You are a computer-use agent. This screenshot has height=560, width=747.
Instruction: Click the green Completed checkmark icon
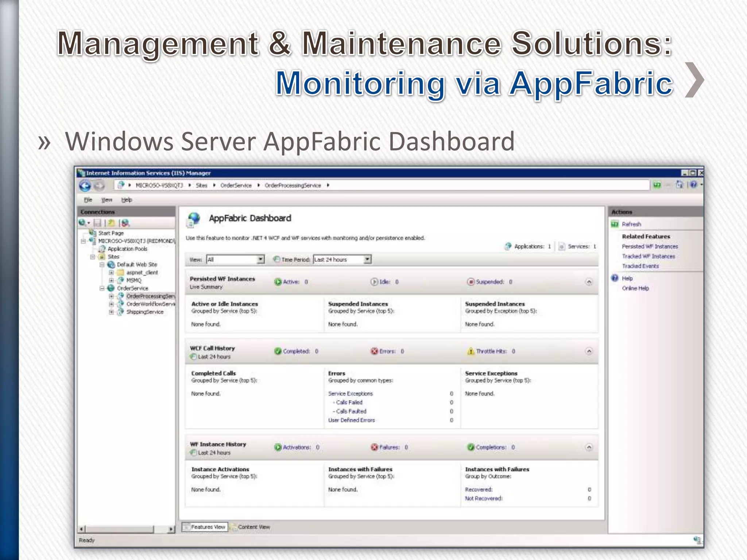point(278,351)
